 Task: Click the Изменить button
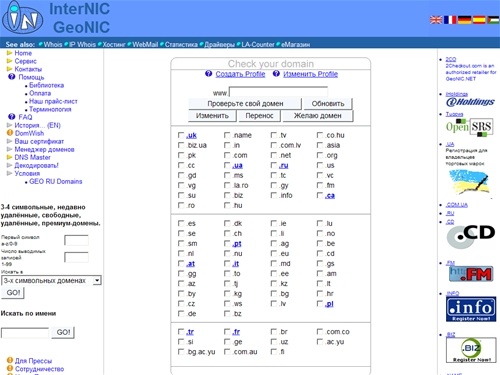click(212, 116)
